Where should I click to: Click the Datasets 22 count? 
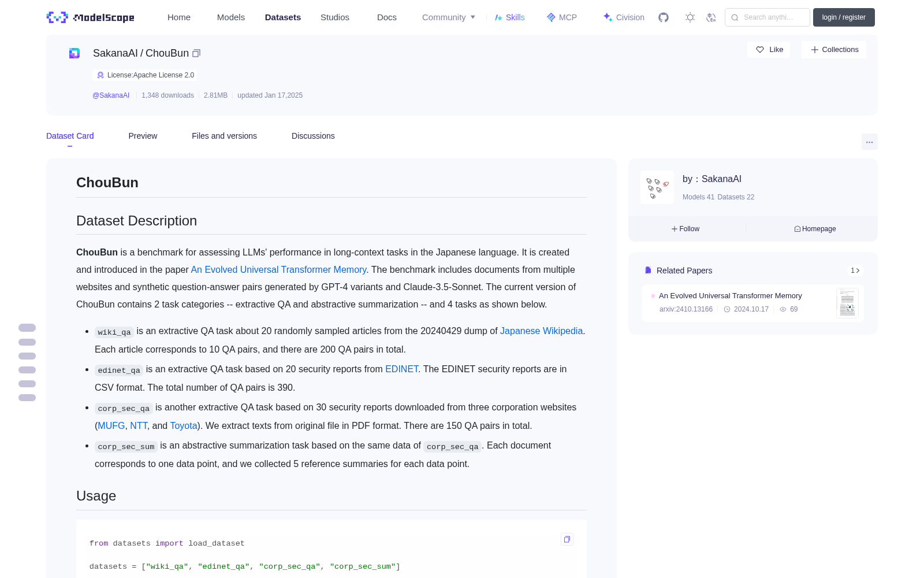click(x=736, y=197)
